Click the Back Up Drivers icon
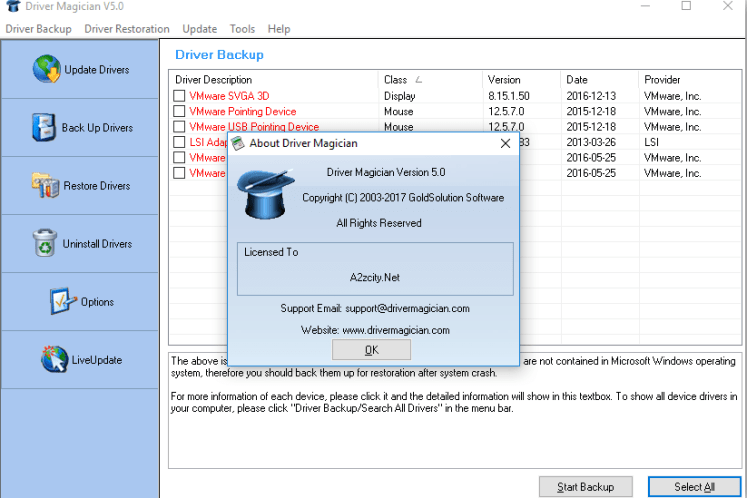747x498 pixels. pos(43,127)
